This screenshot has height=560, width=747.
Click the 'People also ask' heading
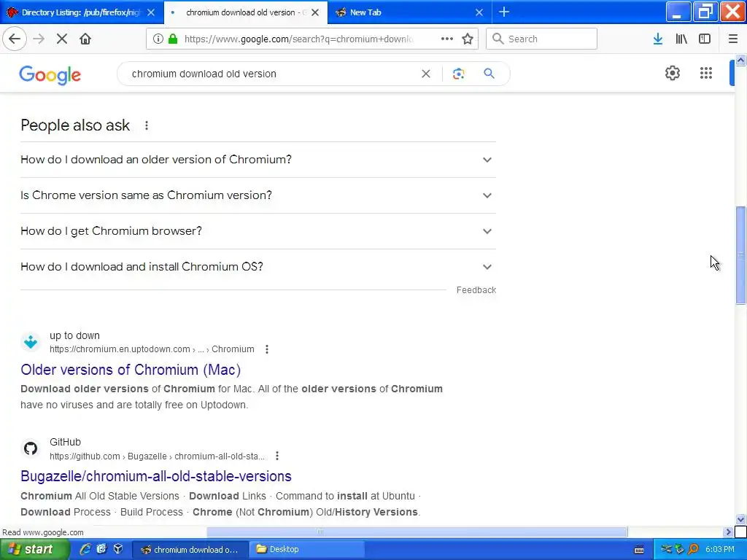point(75,125)
